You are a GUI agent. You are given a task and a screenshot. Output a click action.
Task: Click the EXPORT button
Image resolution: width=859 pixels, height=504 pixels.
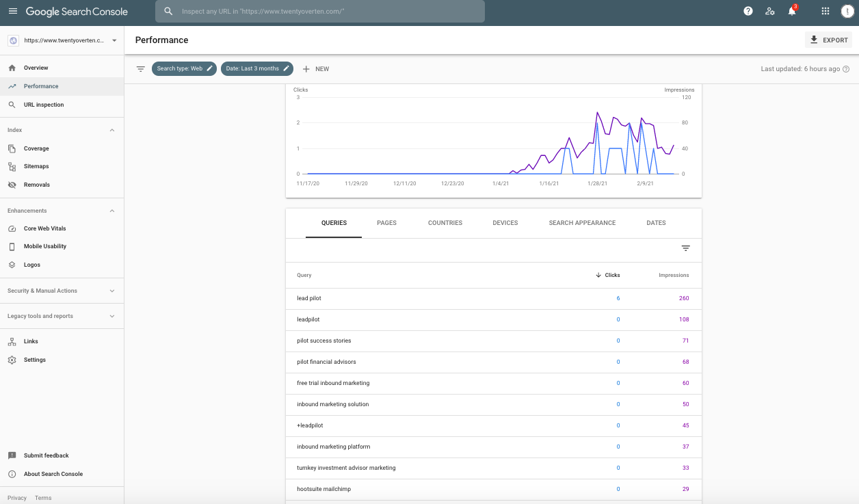(x=828, y=40)
